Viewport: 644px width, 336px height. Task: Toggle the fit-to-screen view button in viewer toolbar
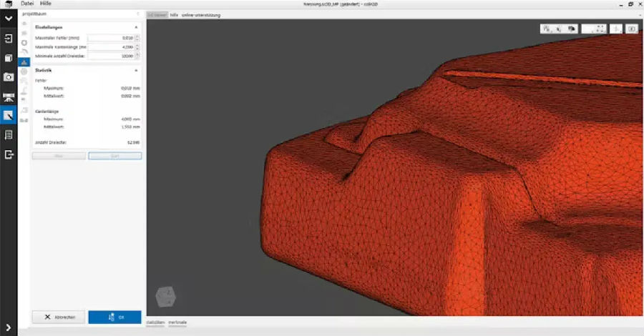(600, 29)
